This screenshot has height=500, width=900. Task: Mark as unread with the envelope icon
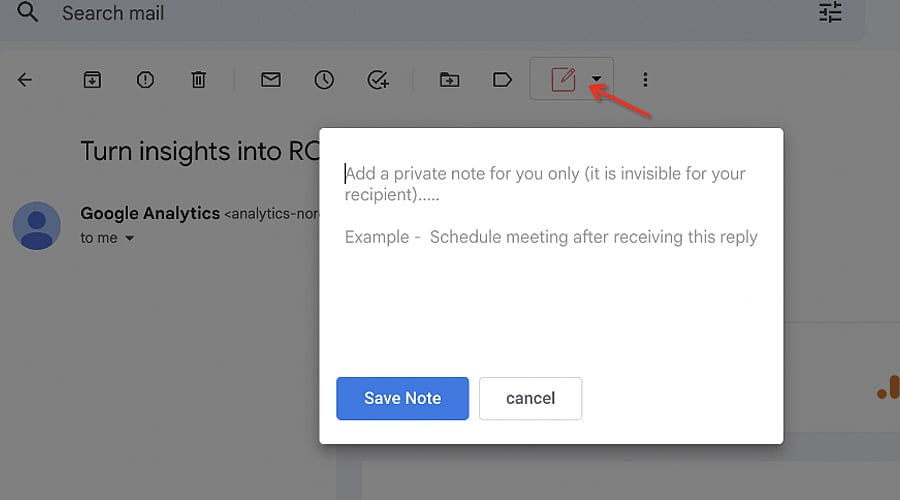pyautogui.click(x=271, y=80)
